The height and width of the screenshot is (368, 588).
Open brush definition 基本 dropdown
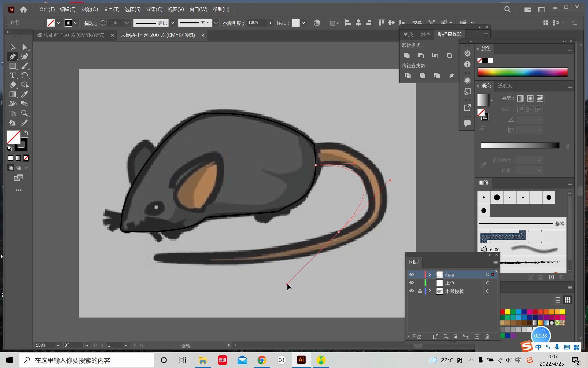[216, 23]
